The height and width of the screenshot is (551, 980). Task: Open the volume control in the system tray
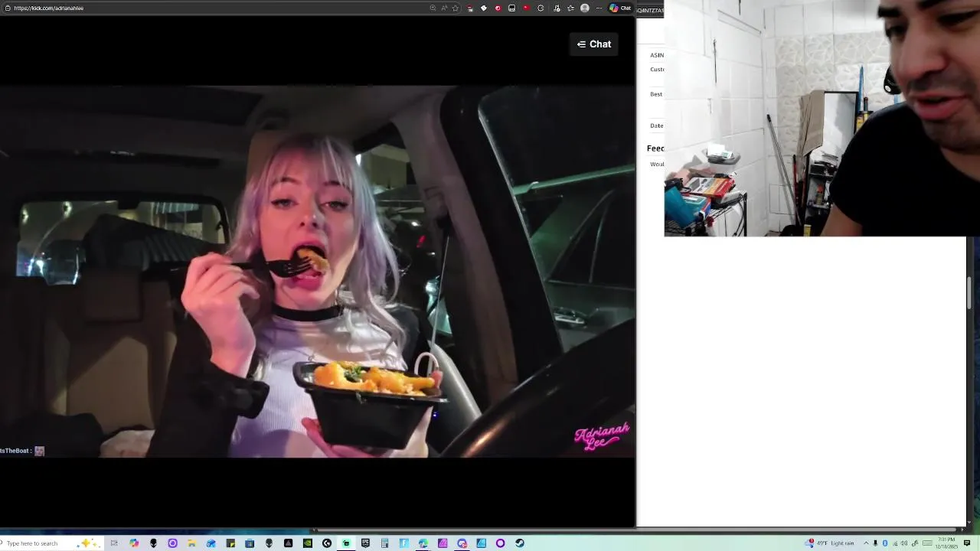coord(904,543)
